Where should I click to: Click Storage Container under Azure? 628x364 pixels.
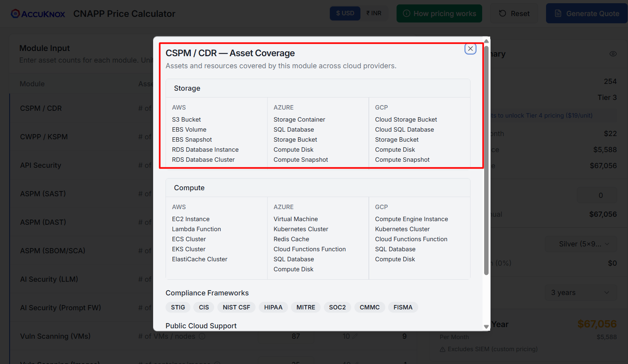299,120
